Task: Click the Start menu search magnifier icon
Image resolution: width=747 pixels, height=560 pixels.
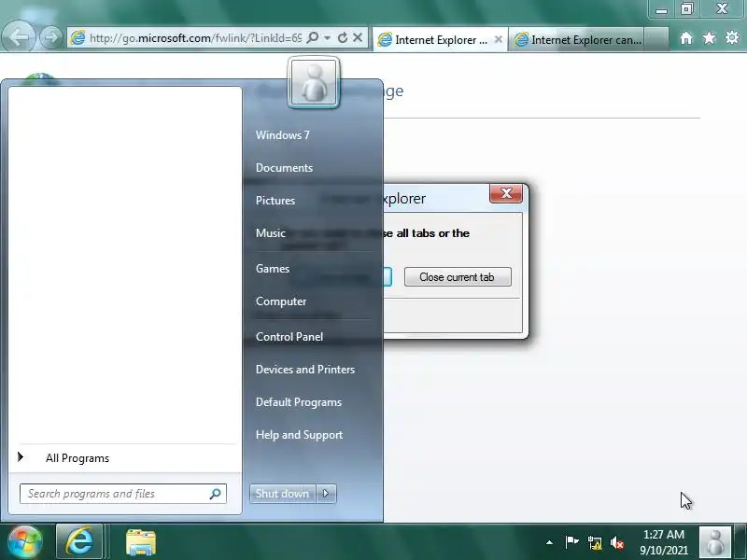Action: [216, 494]
